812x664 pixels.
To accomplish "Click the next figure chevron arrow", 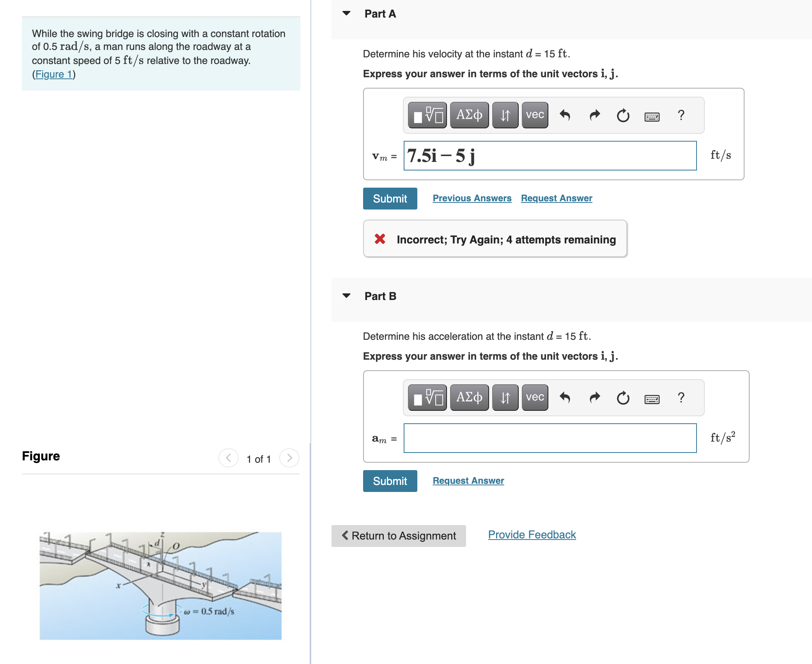I will coord(289,458).
